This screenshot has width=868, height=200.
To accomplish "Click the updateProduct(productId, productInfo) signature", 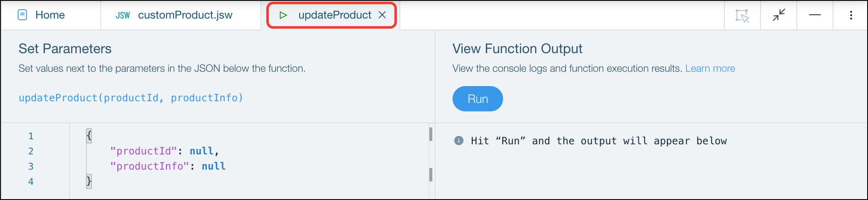I will [x=131, y=98].
